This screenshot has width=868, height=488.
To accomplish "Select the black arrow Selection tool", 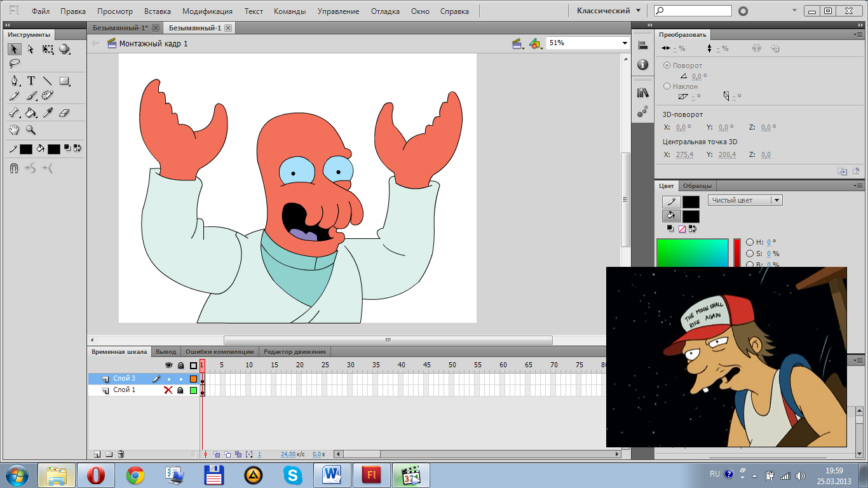I will 14,49.
